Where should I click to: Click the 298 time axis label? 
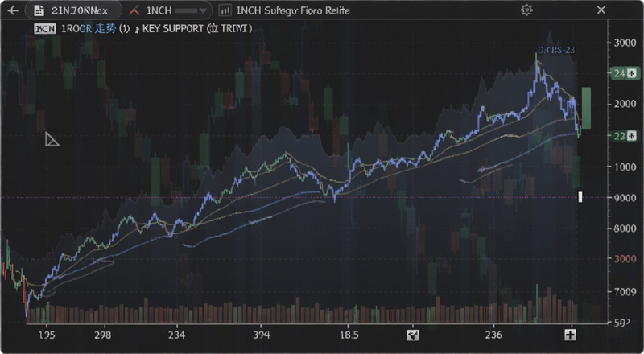click(102, 335)
